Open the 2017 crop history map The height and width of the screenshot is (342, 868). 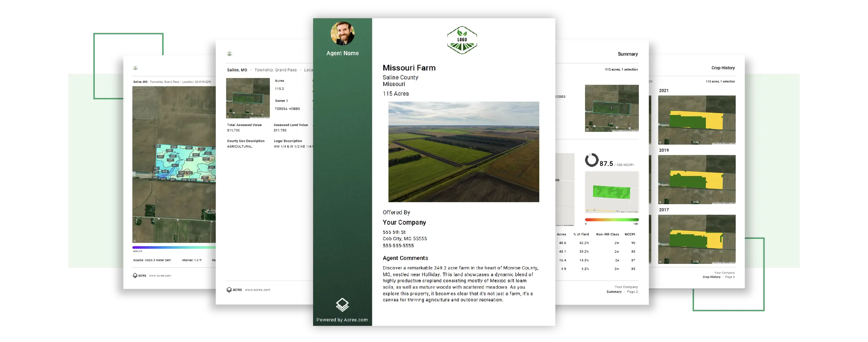696,239
